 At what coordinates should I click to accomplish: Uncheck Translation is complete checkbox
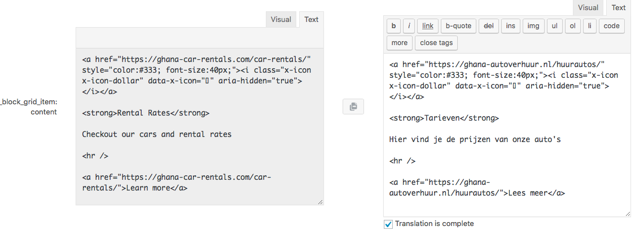[x=388, y=224]
